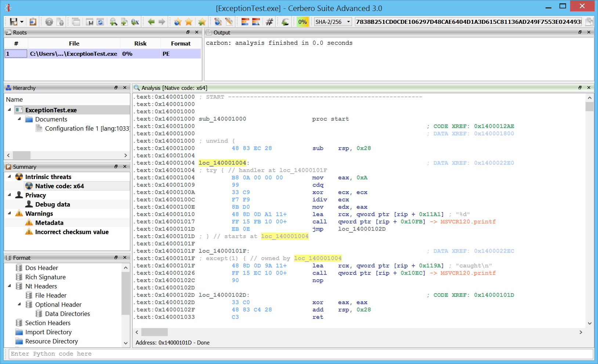Click the pencil-on-page toolbar icon
This screenshot has height=364, width=598.
coord(229,22)
